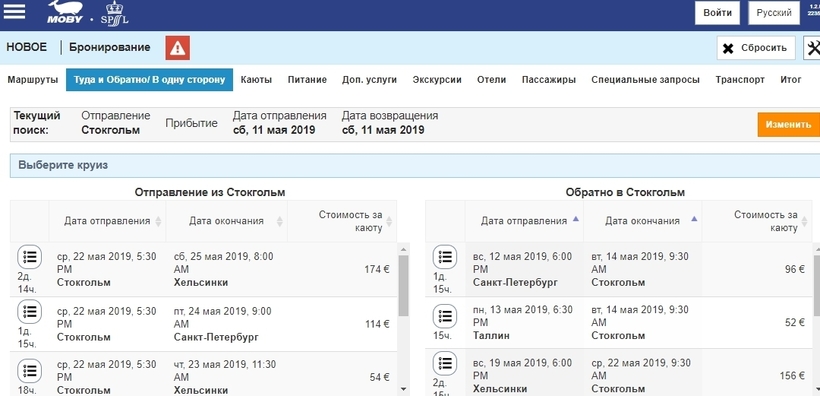This screenshot has height=396, width=820.
Task: Click the departures list scrollbar down arrow
Action: click(403, 389)
